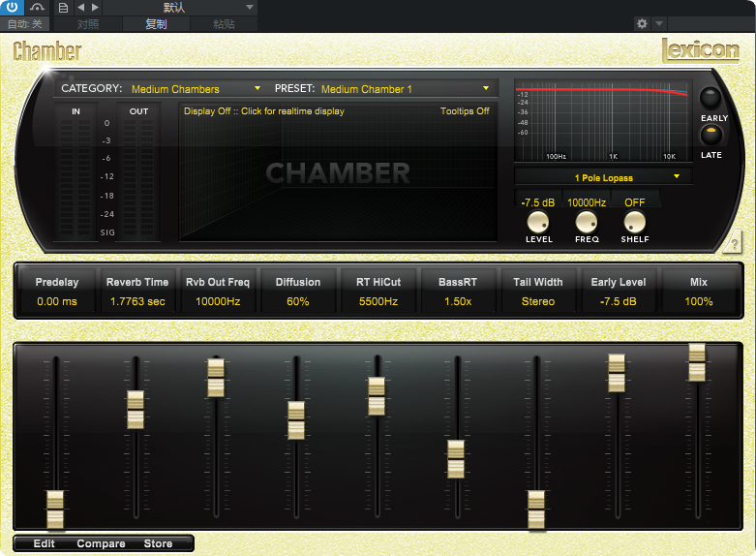Image resolution: width=756 pixels, height=556 pixels.
Task: Click the Tail Width fader handle
Action: click(536, 510)
